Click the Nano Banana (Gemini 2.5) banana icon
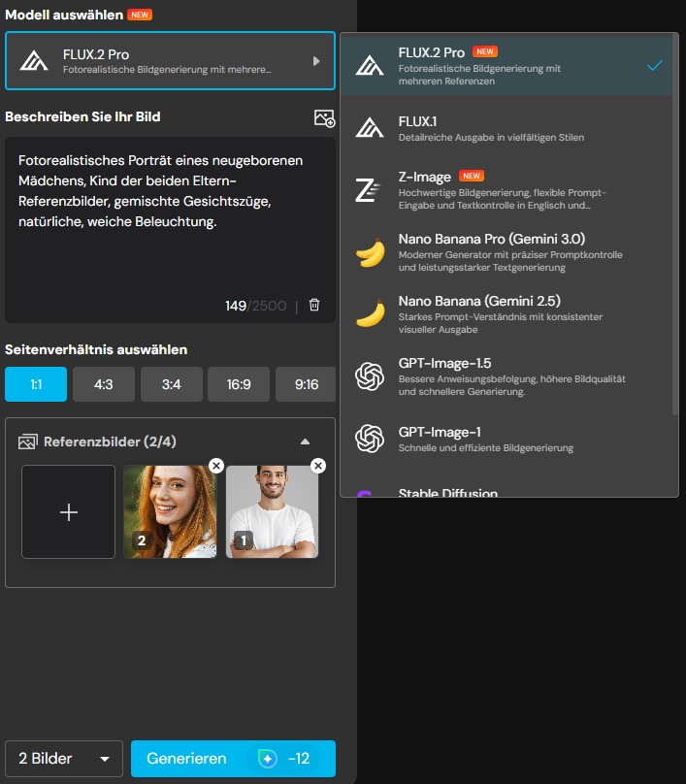 (x=371, y=314)
